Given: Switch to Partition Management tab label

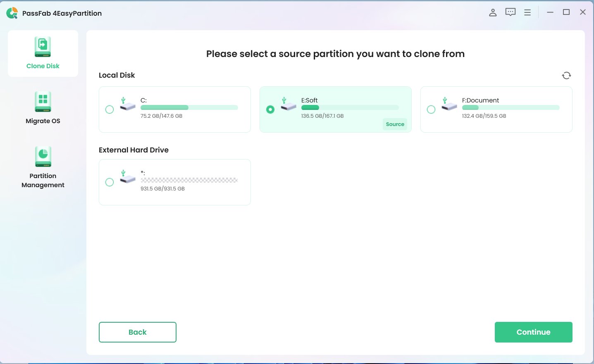Looking at the screenshot, I should coord(43,181).
